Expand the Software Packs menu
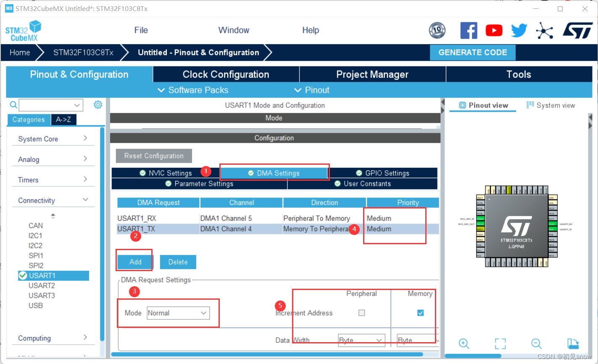 193,90
